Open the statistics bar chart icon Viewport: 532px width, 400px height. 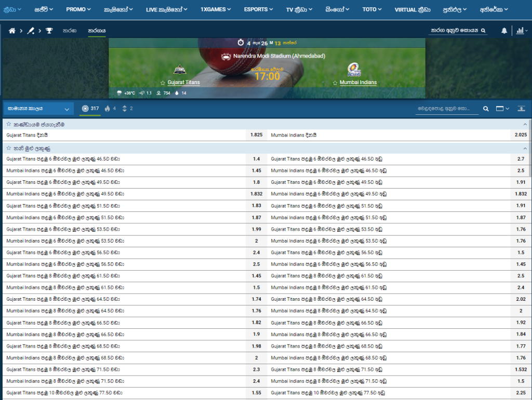click(520, 31)
